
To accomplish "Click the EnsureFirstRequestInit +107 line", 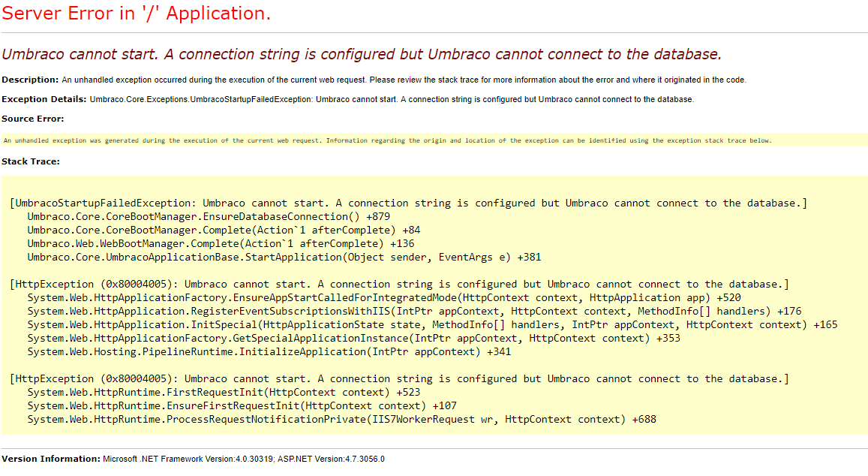I will (x=242, y=406).
